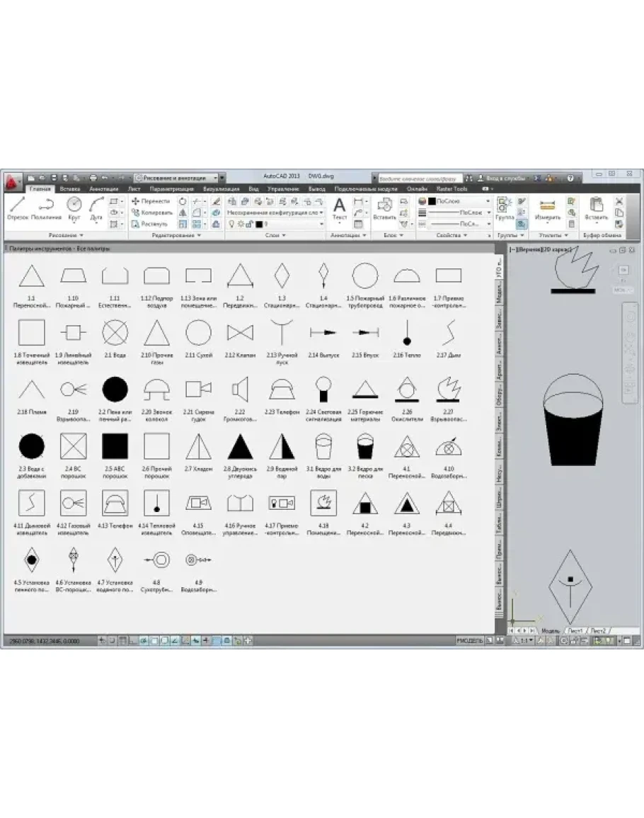644x818 pixels.
Task: Pick the 3.1 Ведро для воды symbol
Action: click(323, 447)
